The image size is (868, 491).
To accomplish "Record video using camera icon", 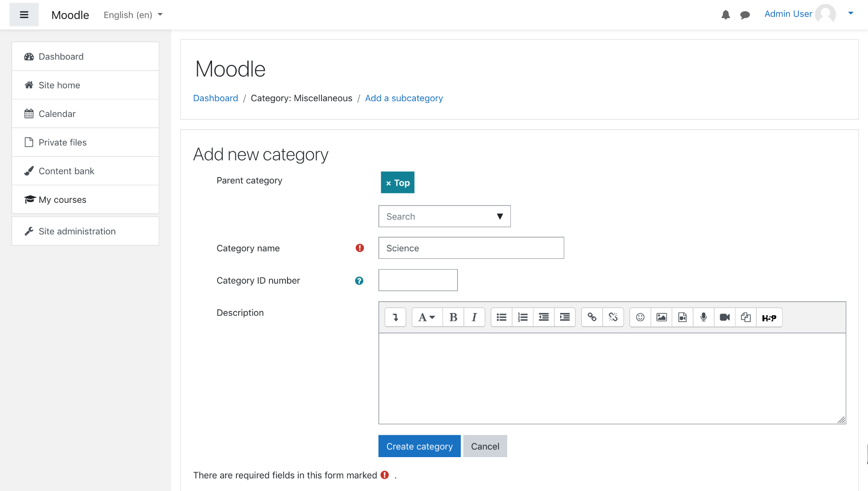I will click(x=725, y=318).
